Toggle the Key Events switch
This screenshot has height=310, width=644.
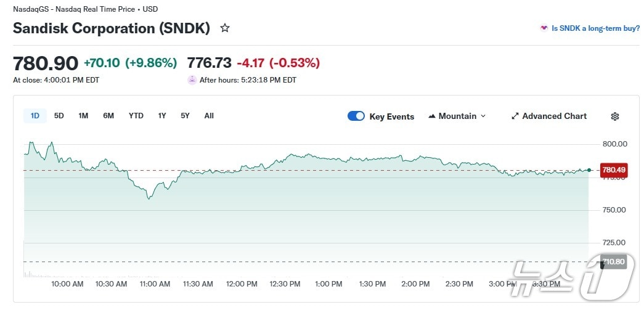356,116
